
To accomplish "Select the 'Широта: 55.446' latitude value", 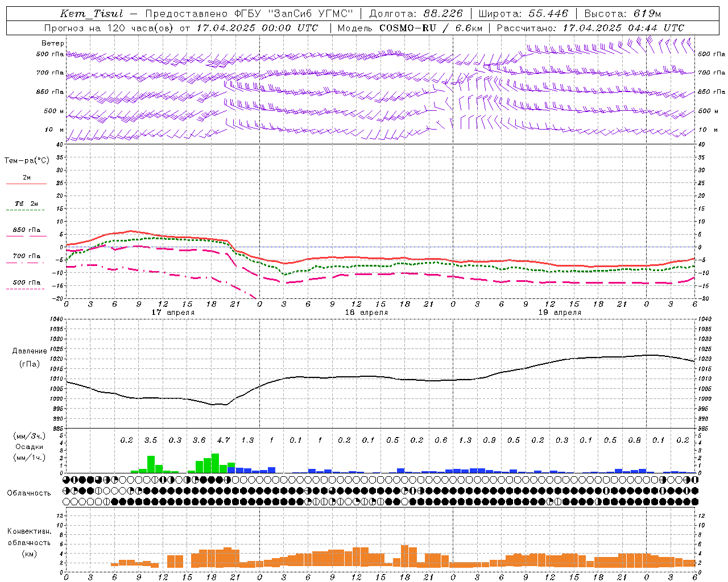I will [x=523, y=14].
